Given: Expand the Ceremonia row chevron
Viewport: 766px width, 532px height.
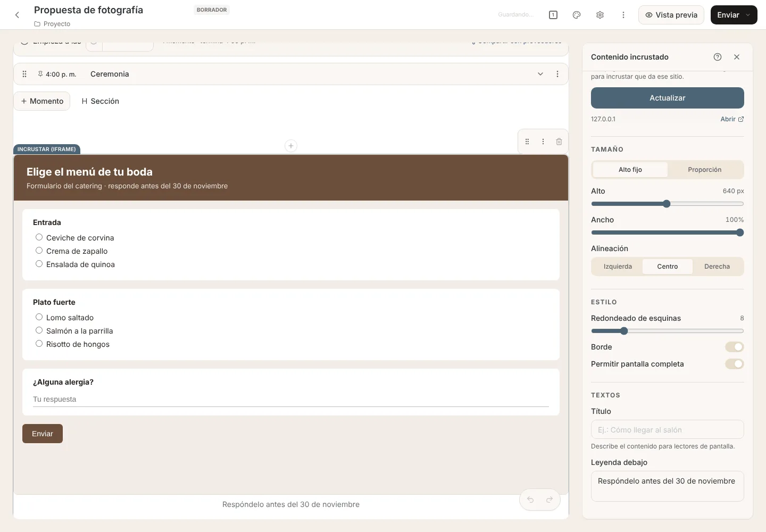Looking at the screenshot, I should click(x=540, y=74).
